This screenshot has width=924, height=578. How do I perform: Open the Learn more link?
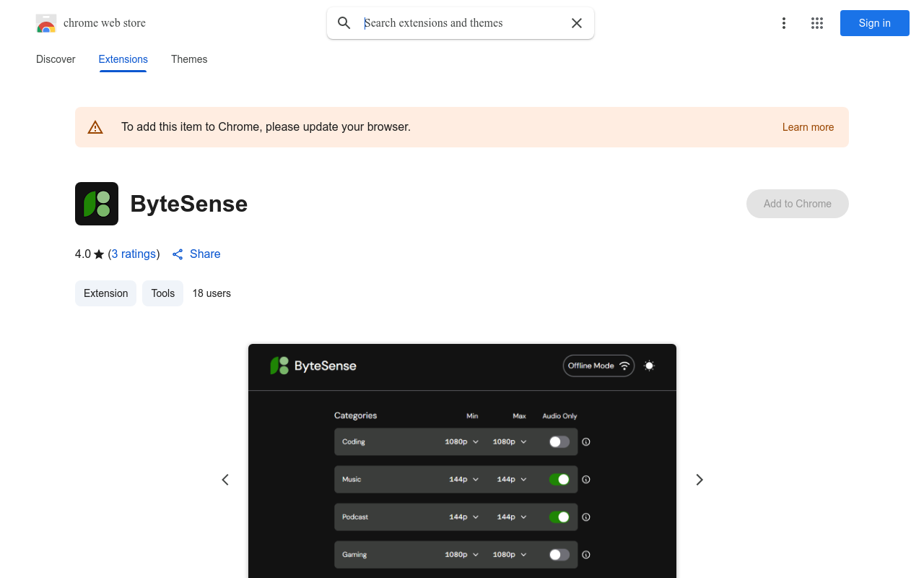(808, 127)
